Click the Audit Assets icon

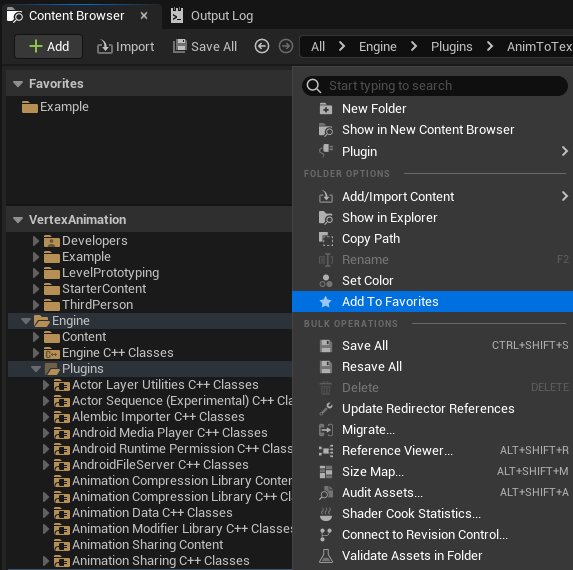coord(326,493)
